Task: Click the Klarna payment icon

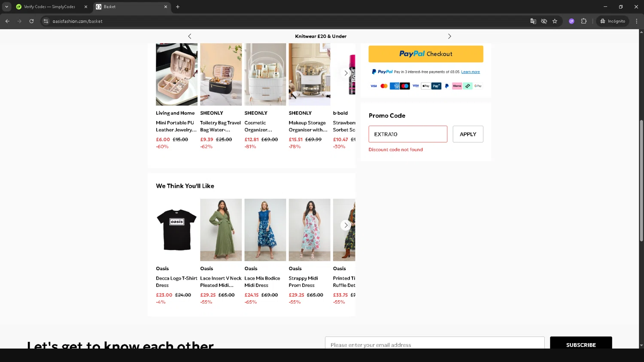Action: (457, 86)
